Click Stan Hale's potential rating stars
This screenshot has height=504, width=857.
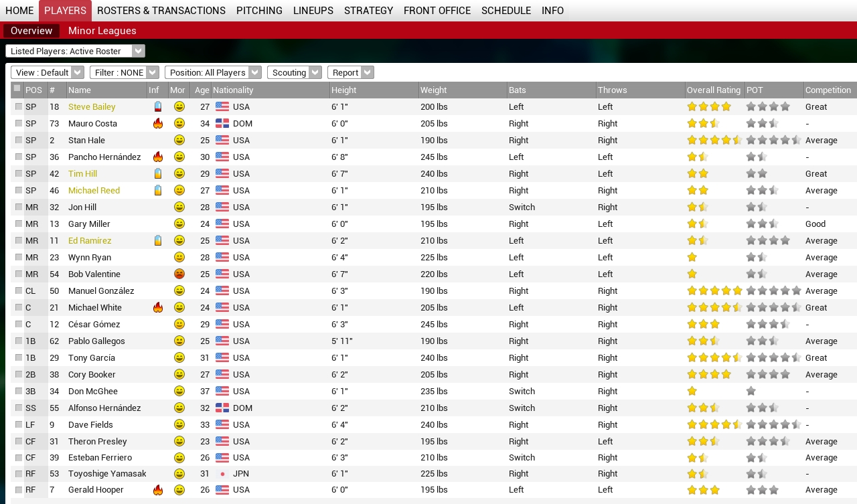773,140
